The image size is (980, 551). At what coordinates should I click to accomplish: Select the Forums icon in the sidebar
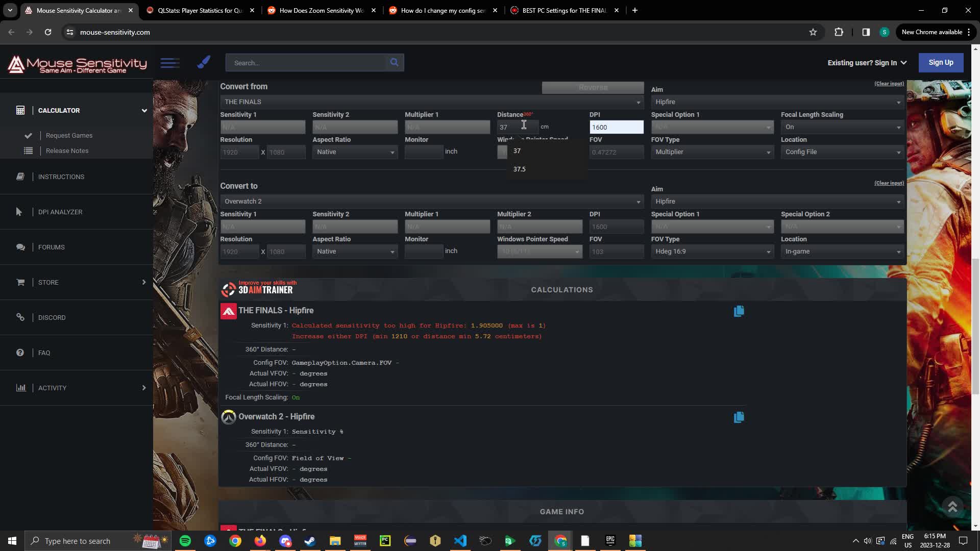(20, 247)
